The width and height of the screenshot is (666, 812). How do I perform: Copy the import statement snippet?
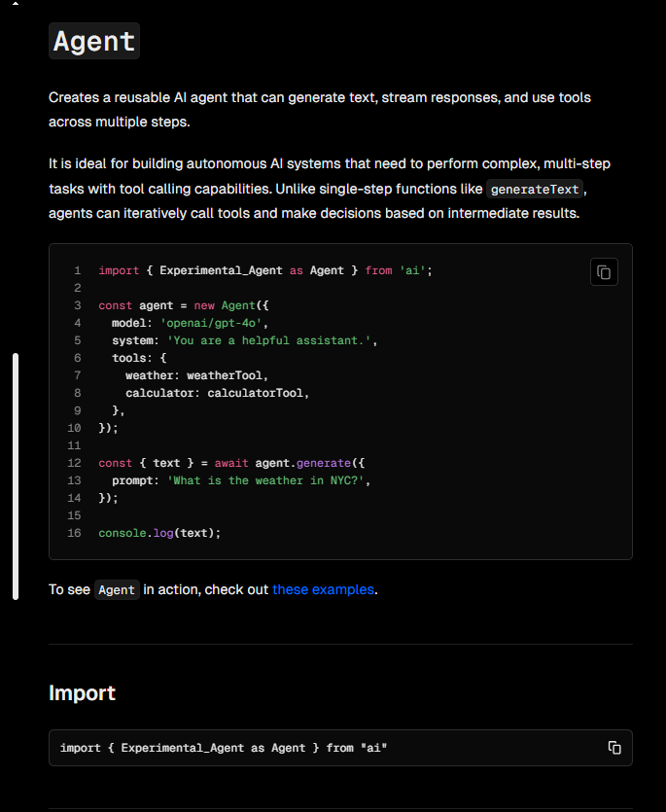tap(614, 748)
